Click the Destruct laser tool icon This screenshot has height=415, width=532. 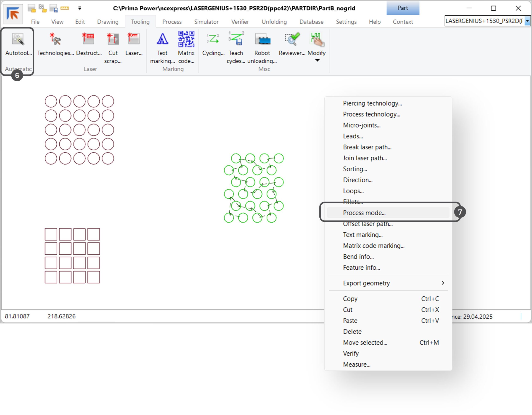point(88,39)
